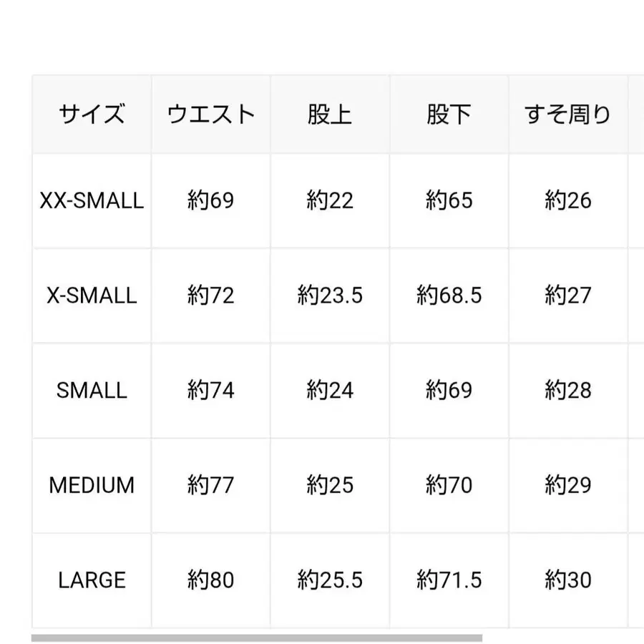Select the SMALL size row label

coord(92,391)
